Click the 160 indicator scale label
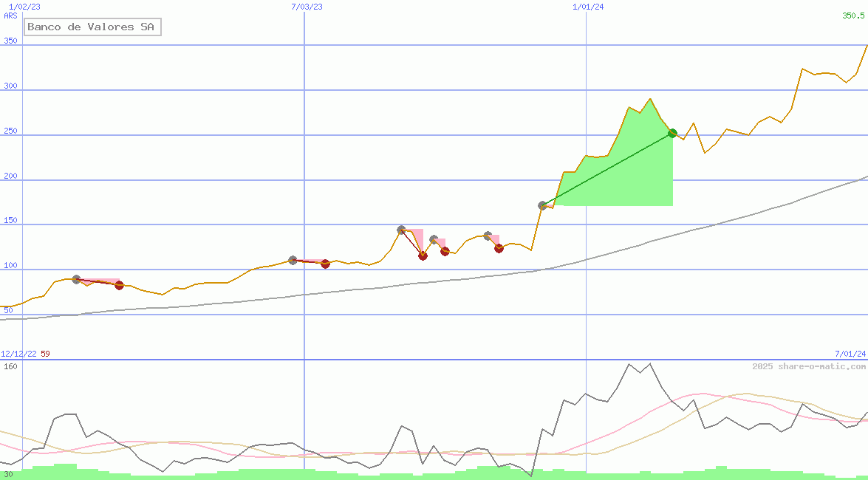The image size is (868, 480). click(x=10, y=366)
